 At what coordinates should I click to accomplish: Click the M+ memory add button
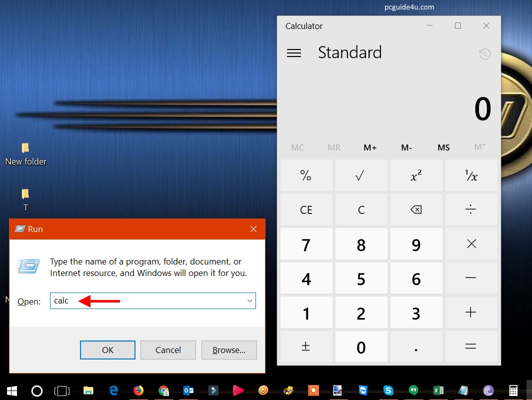click(x=370, y=147)
